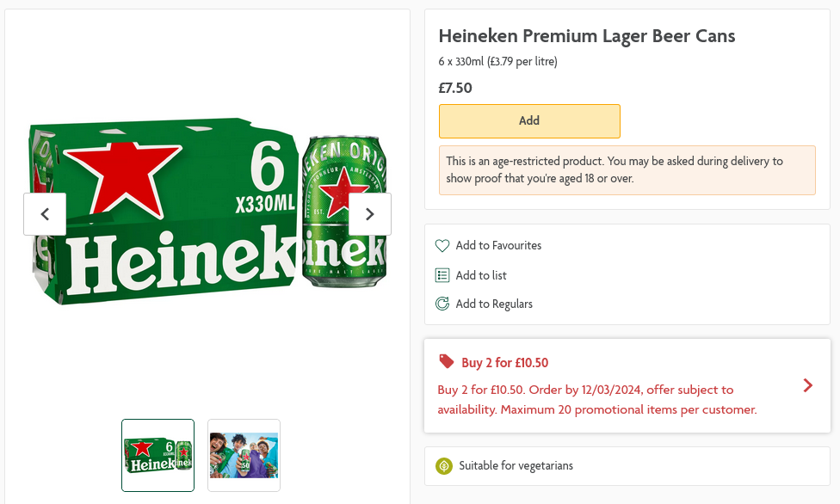Click the Add button

point(529,120)
